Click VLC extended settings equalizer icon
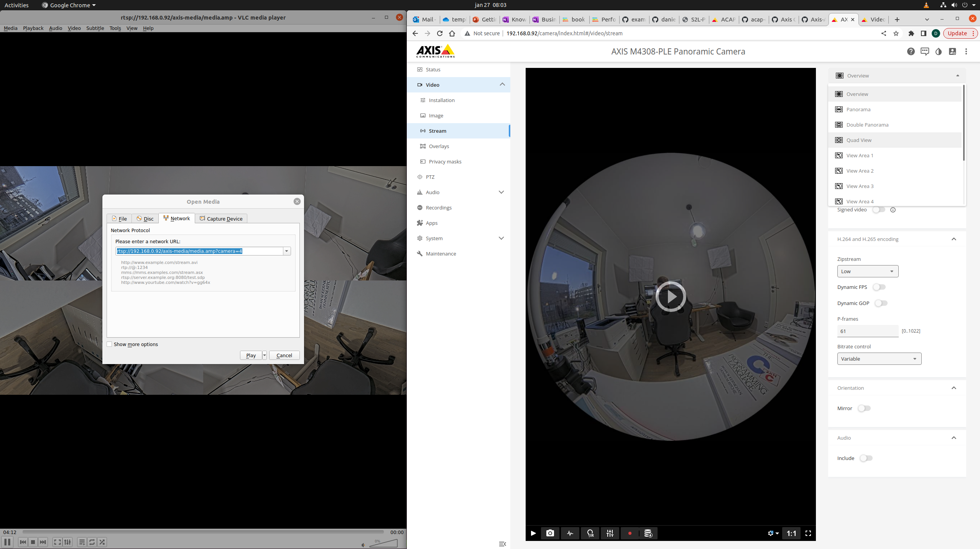The image size is (980, 549). point(67,542)
